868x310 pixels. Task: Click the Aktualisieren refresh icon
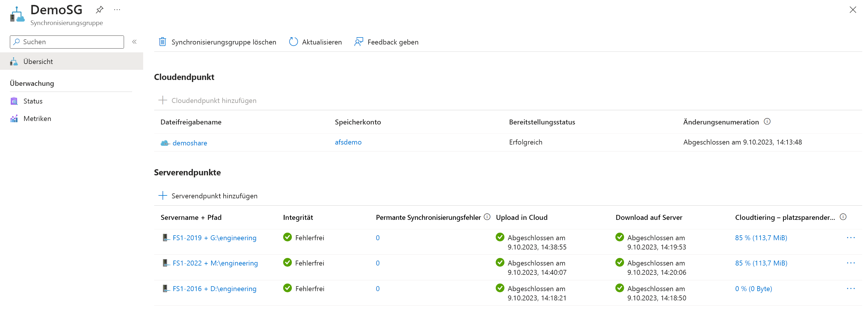(x=294, y=42)
